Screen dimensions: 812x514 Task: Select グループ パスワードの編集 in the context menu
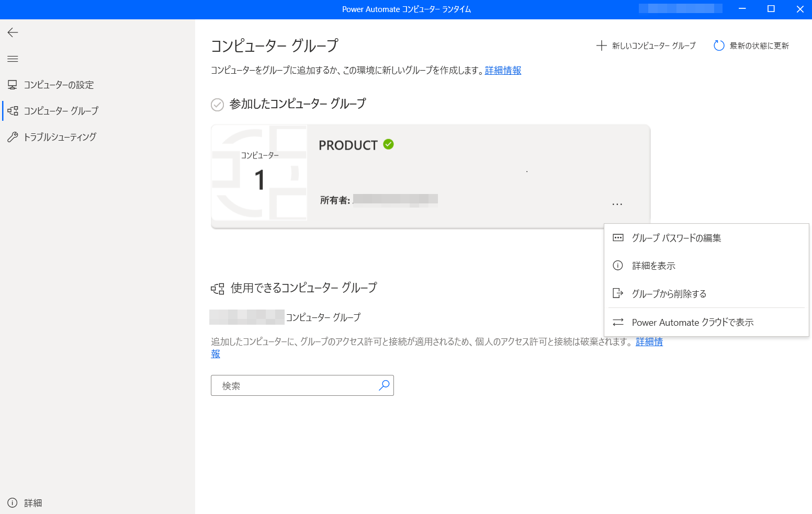pyautogui.click(x=675, y=237)
